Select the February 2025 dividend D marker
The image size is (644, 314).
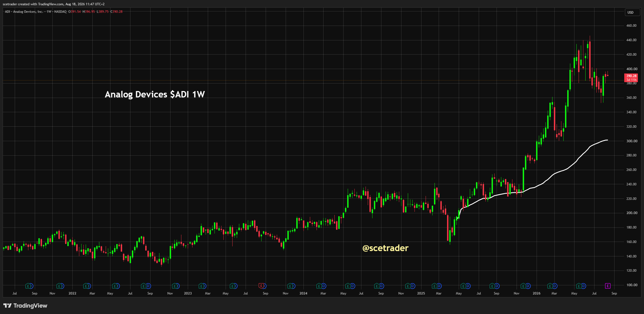pyautogui.click(x=439, y=286)
